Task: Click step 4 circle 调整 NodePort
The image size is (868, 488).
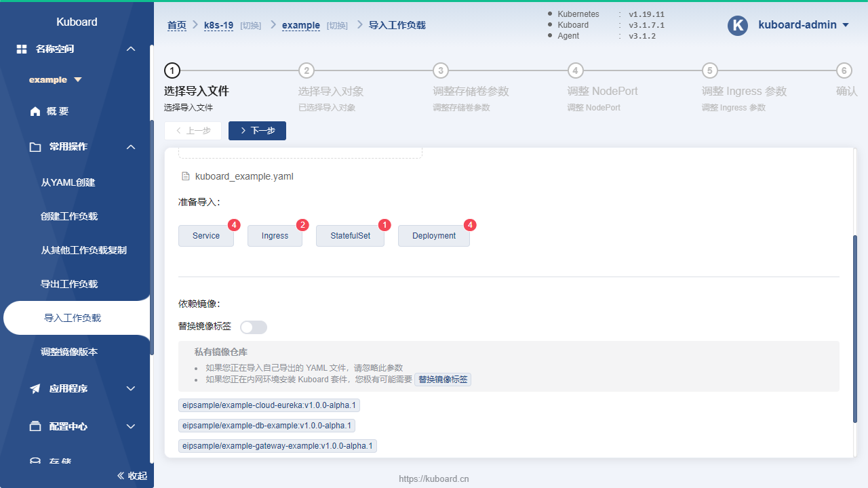Action: tap(575, 70)
